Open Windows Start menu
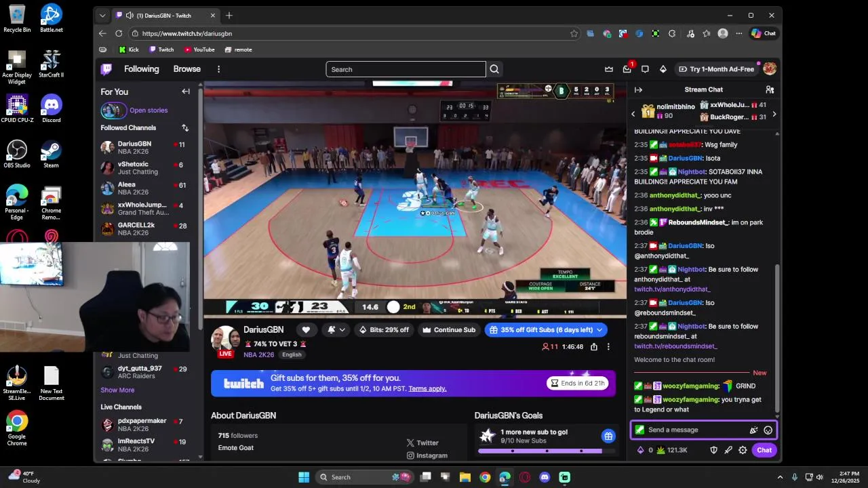 pos(304,477)
